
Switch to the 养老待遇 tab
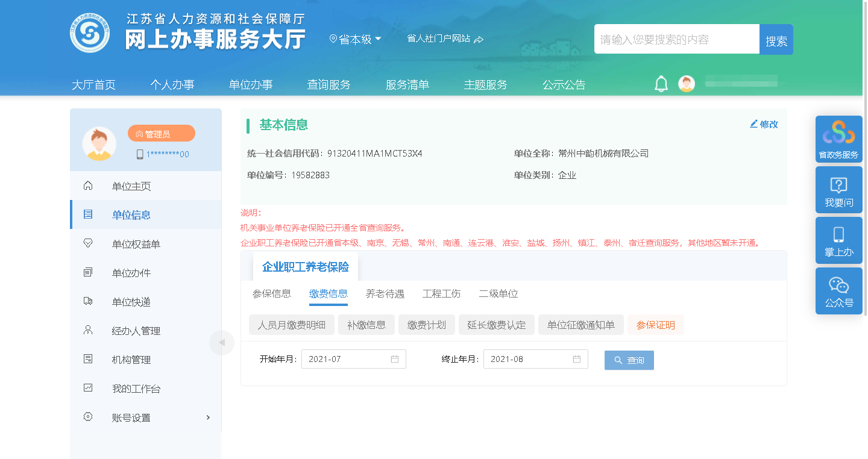point(385,294)
